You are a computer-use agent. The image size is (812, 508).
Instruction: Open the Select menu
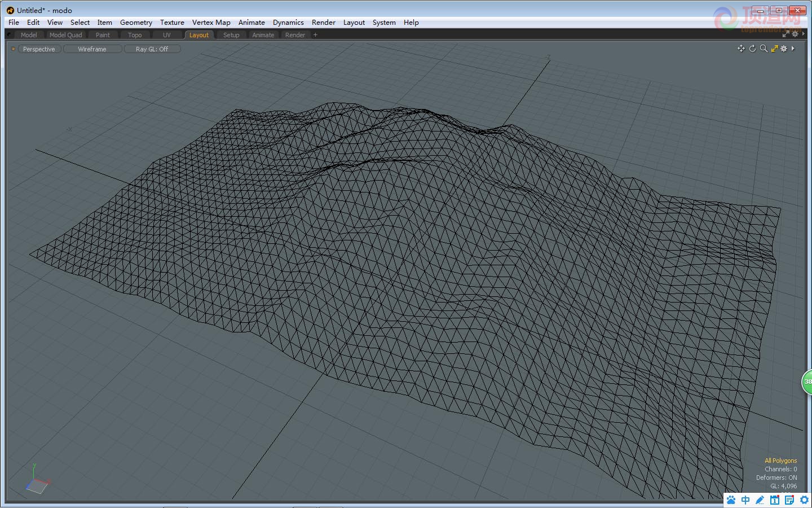[80, 23]
